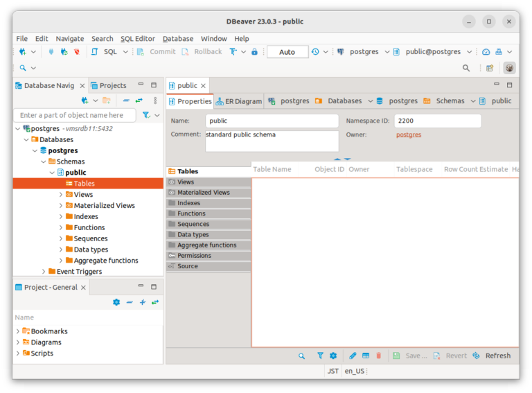Toggle link-with-editor arrows in Project panel
Viewport: 532px width, 393px height.
coord(155,302)
